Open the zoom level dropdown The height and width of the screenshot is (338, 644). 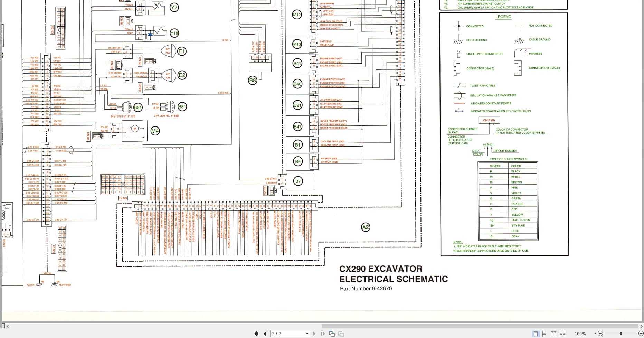[595, 334]
